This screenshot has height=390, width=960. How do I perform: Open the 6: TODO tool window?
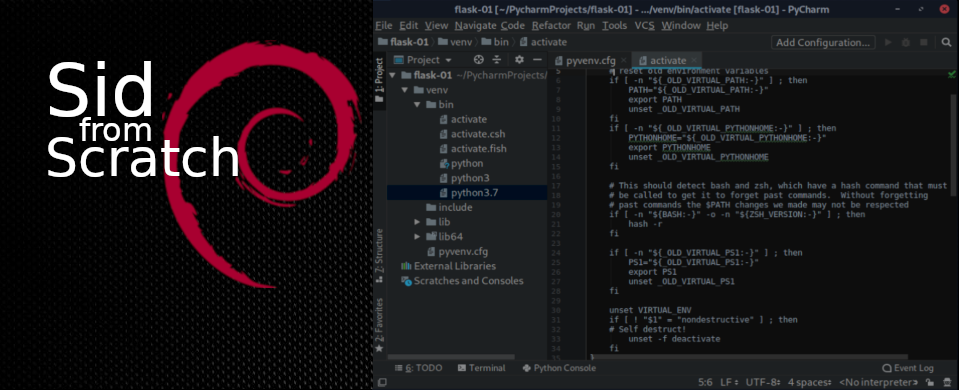419,368
